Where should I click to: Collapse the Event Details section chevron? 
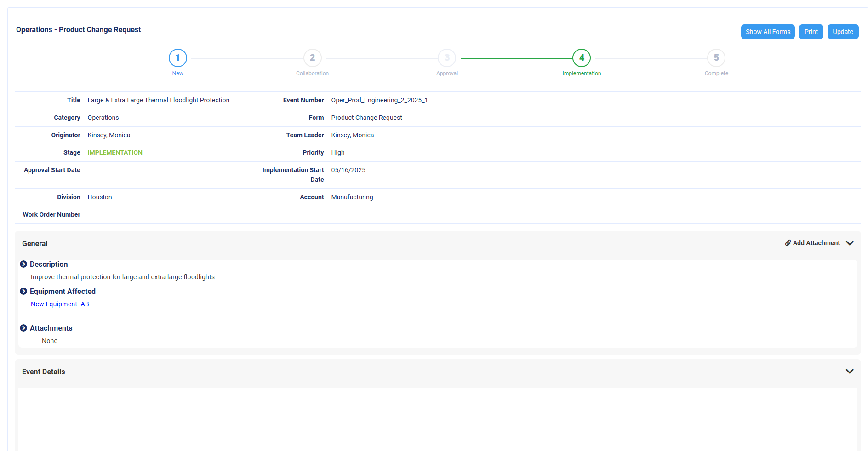(850, 371)
